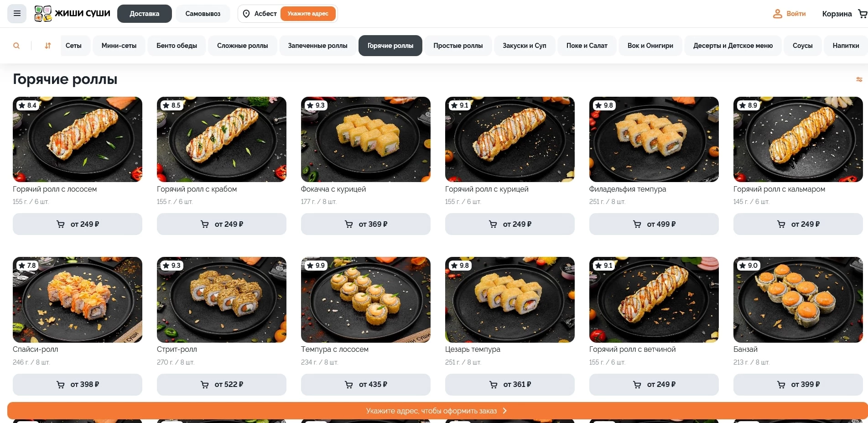Open the Банзай roll photo
The image size is (868, 423).
(798, 300)
